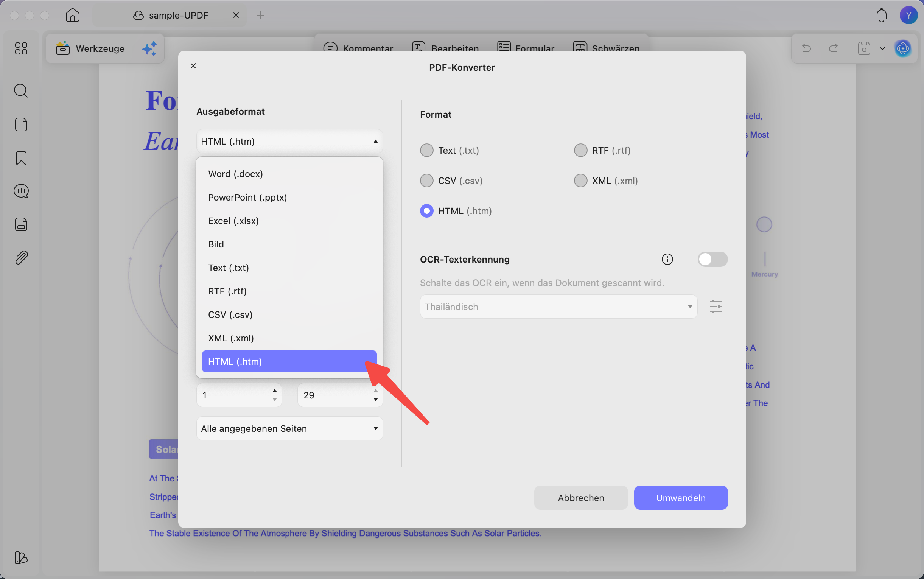
Task: Open the user avatar Y
Action: click(908, 15)
